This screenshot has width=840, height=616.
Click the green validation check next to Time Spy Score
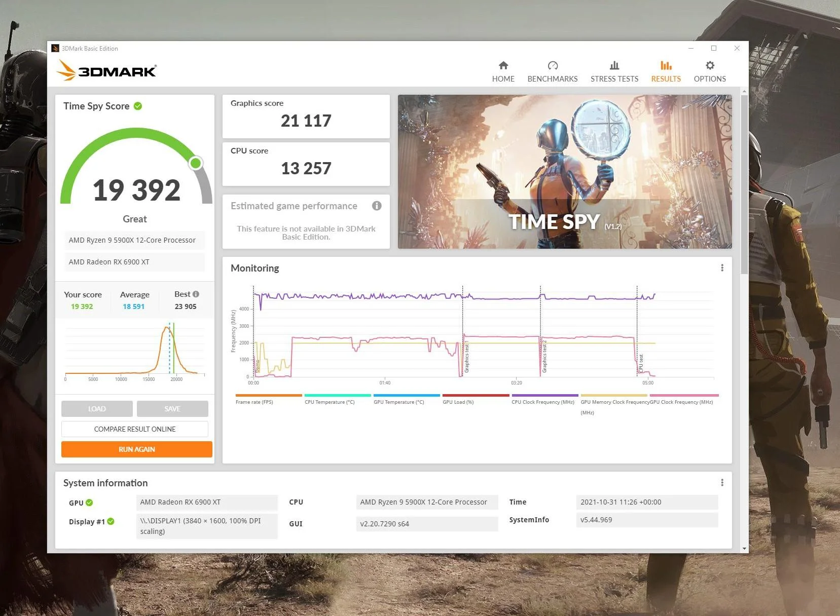pos(138,106)
